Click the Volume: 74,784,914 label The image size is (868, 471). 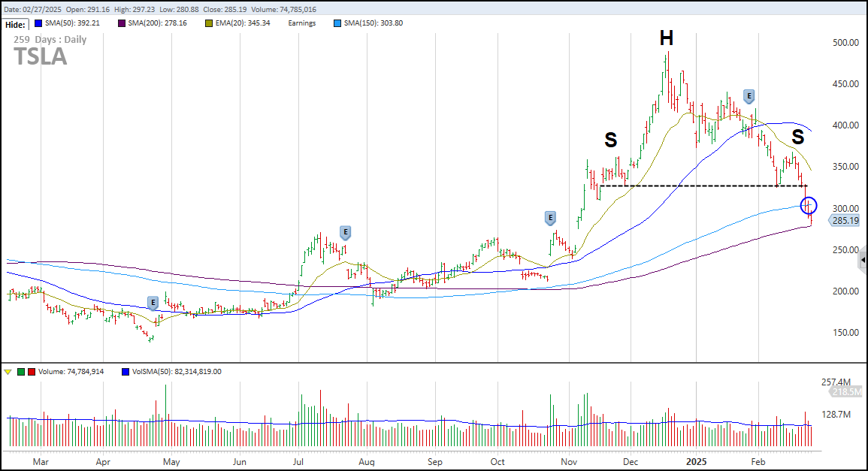tap(71, 372)
